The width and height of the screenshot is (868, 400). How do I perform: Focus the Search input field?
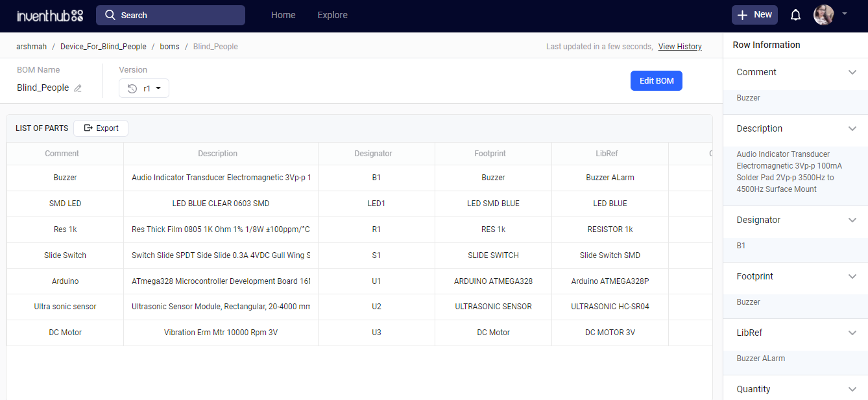pos(171,15)
